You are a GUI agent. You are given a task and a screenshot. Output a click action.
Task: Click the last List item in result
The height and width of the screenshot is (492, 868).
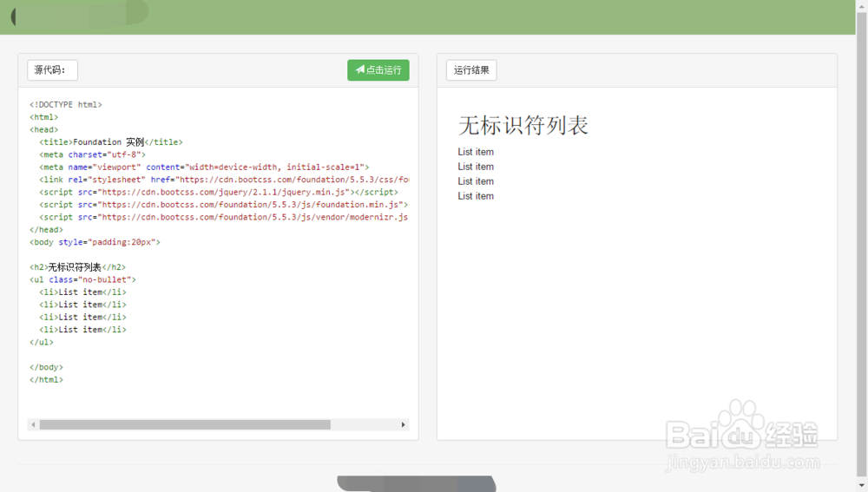(x=476, y=196)
